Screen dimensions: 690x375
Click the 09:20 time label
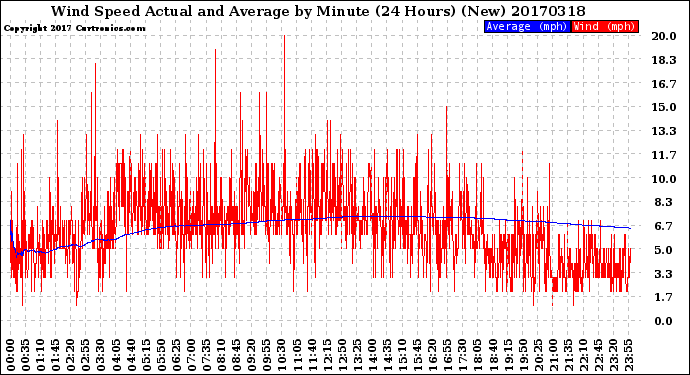(252, 355)
